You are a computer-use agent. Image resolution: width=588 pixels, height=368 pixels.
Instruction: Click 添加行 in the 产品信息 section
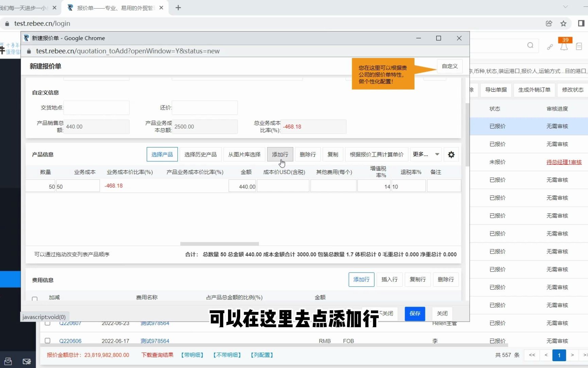pos(280,154)
